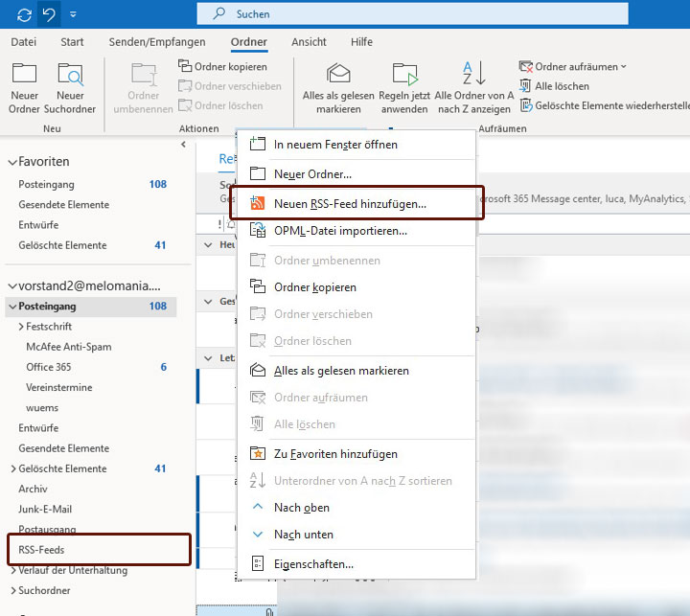Click the Undo arrow in the title bar
Viewport: 690px width, 616px height.
click(49, 14)
